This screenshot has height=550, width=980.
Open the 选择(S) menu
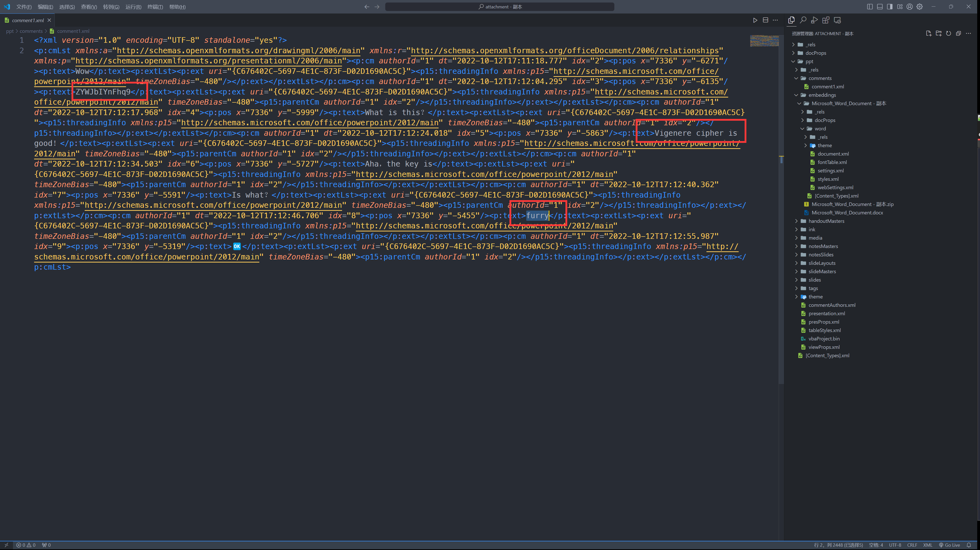(67, 7)
